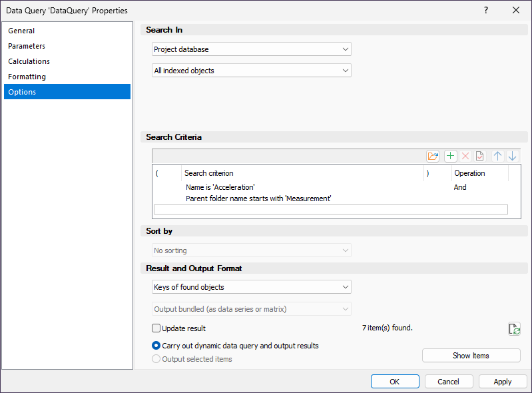
Task: Move the criterion up with the up arrow
Action: tap(497, 156)
